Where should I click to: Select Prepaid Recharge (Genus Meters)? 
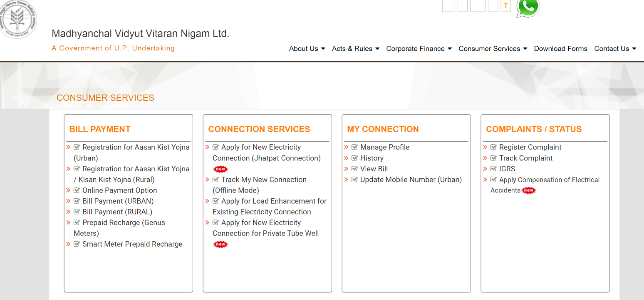point(119,228)
